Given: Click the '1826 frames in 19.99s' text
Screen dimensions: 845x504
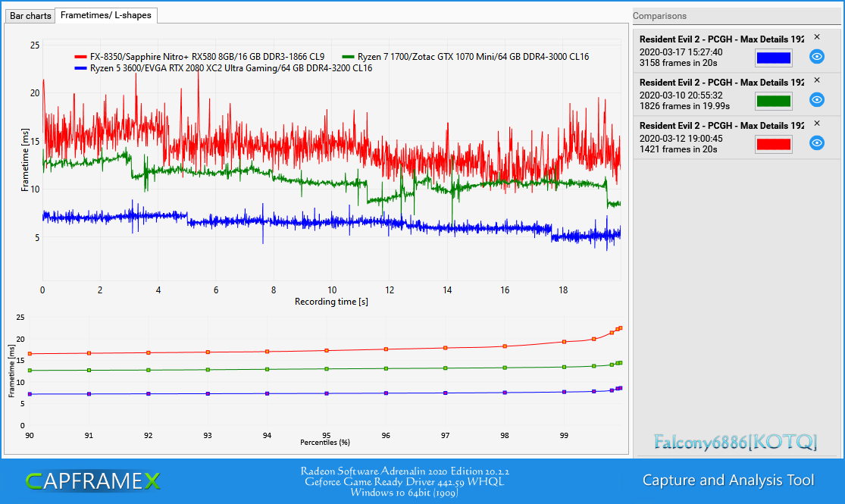Looking at the screenshot, I should pos(685,105).
